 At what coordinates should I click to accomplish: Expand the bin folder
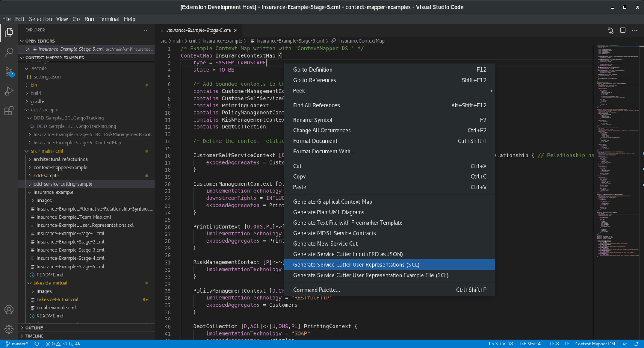tap(34, 85)
